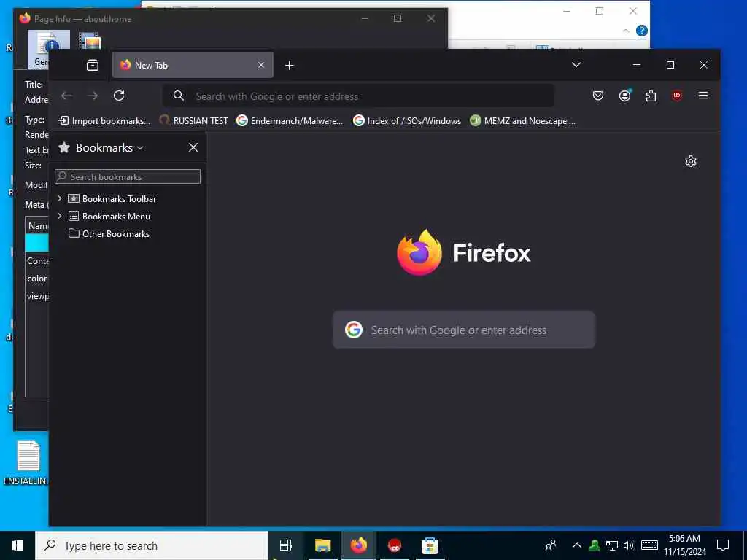This screenshot has height=560, width=747.
Task: Select Other Bookmarks folder
Action: click(x=116, y=234)
